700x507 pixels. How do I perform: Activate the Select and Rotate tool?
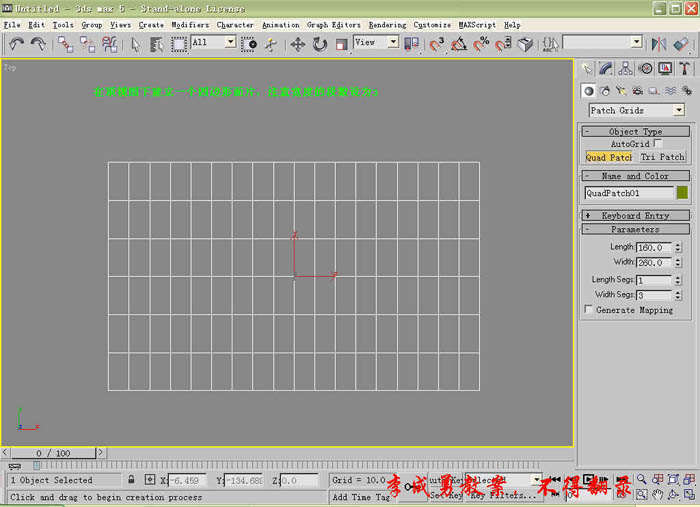(320, 44)
